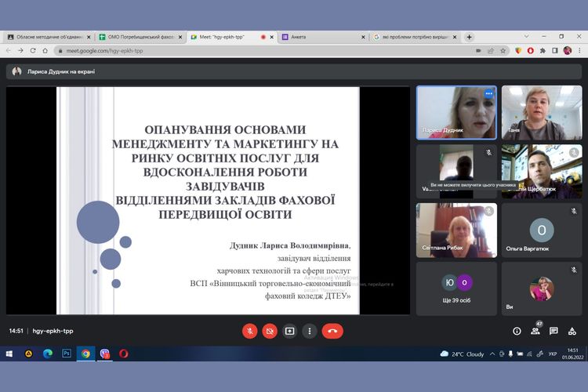588x392 pixels.
Task: Switch to ОМО Погребищенський tab
Action: pyautogui.click(x=140, y=37)
